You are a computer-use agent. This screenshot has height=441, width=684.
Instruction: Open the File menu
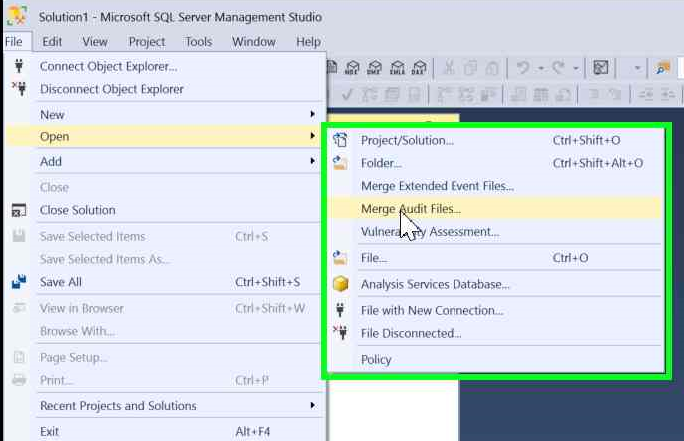pyautogui.click(x=14, y=41)
